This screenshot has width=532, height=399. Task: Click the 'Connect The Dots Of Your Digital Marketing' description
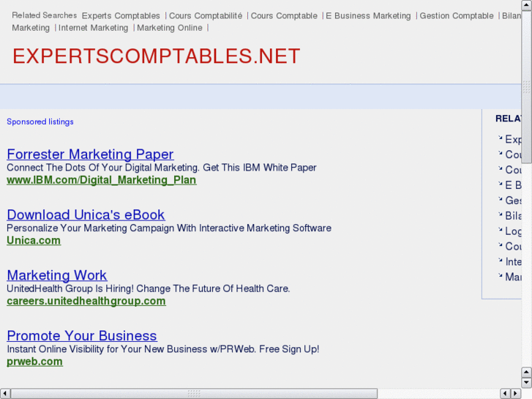coord(162,168)
